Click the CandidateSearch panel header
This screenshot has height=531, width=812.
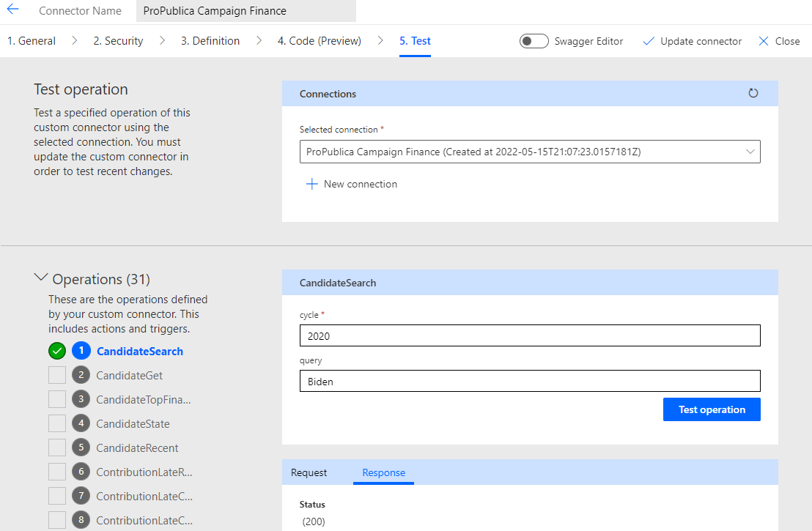[x=530, y=283]
